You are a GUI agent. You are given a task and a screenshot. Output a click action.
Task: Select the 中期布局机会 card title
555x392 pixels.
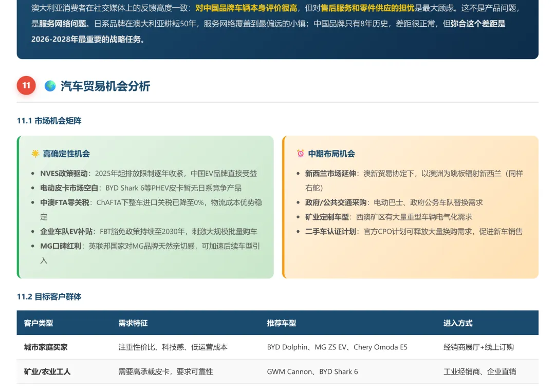(332, 154)
